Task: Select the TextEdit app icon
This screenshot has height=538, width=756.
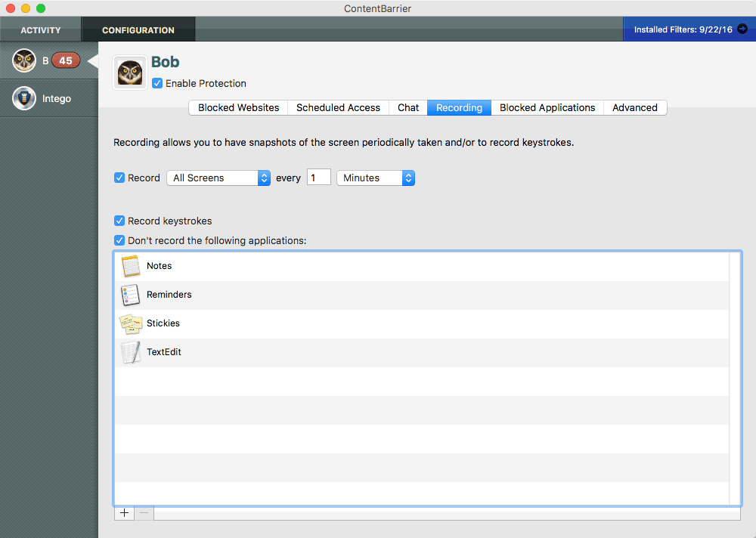Action: [x=131, y=352]
